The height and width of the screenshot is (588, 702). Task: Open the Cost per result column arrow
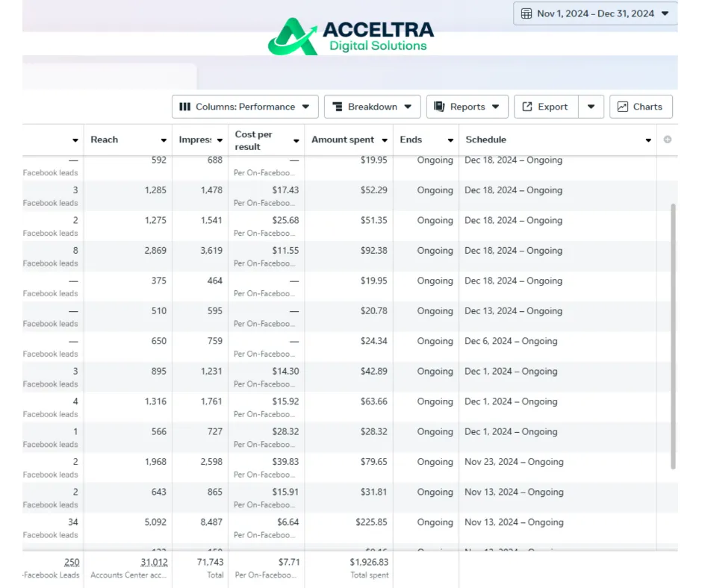click(x=296, y=141)
